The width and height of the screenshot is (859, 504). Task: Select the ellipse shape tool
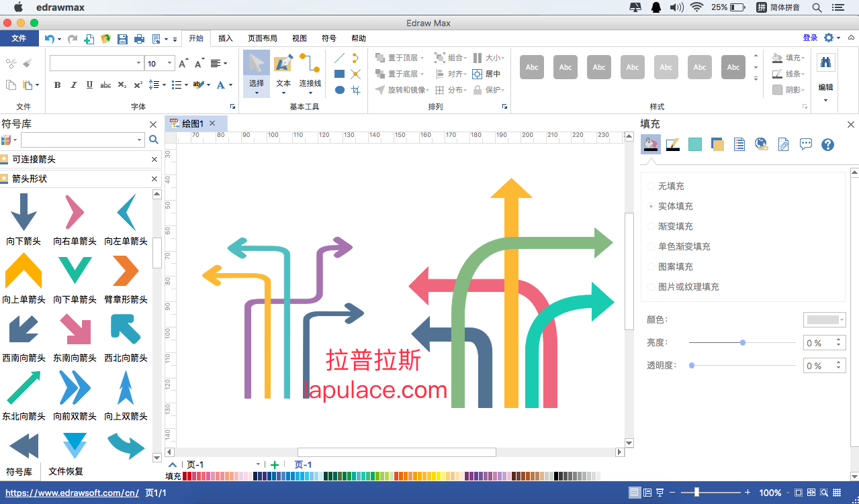point(340,90)
